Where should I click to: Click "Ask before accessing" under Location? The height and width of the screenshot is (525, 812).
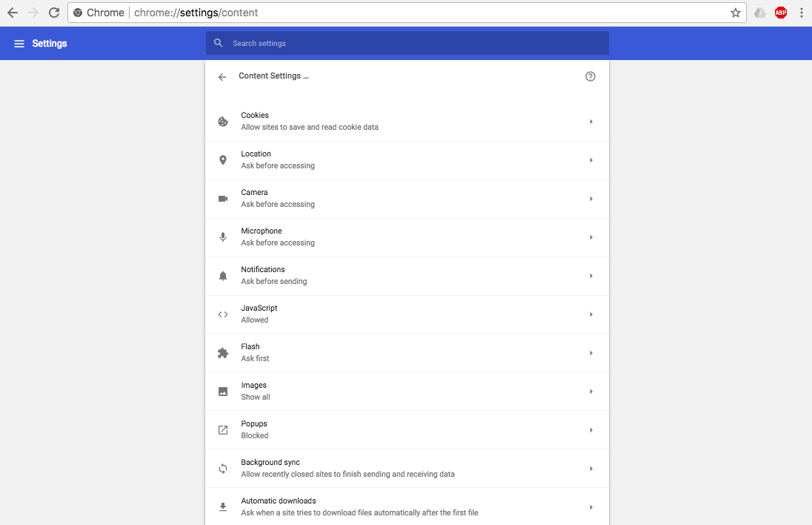[278, 166]
